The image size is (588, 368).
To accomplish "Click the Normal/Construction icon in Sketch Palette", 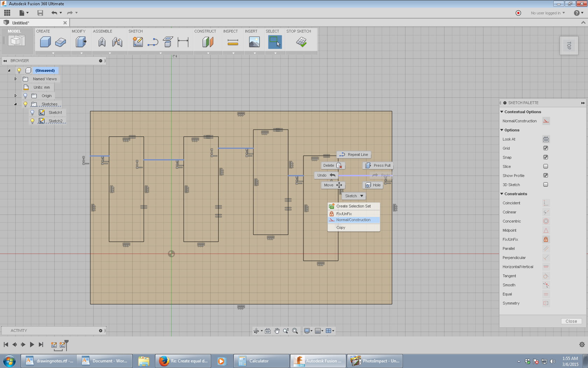I will (x=546, y=121).
